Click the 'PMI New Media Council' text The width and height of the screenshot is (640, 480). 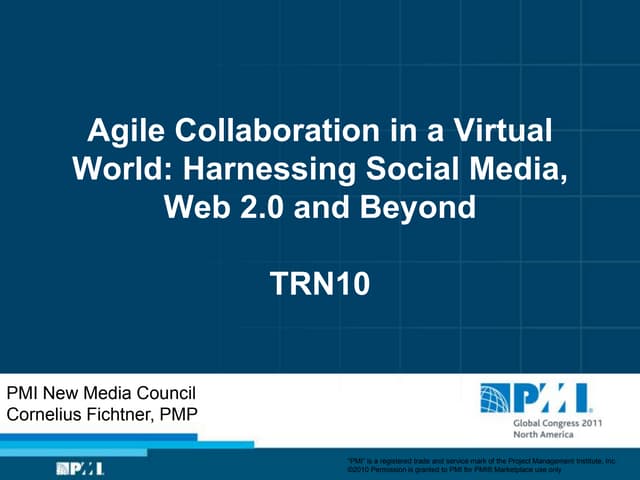click(x=101, y=394)
